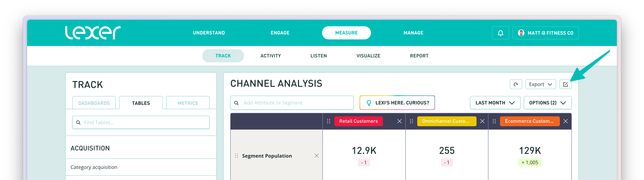Grab the Retail Customers column drag handle
The height and width of the screenshot is (180, 644).
click(x=329, y=121)
